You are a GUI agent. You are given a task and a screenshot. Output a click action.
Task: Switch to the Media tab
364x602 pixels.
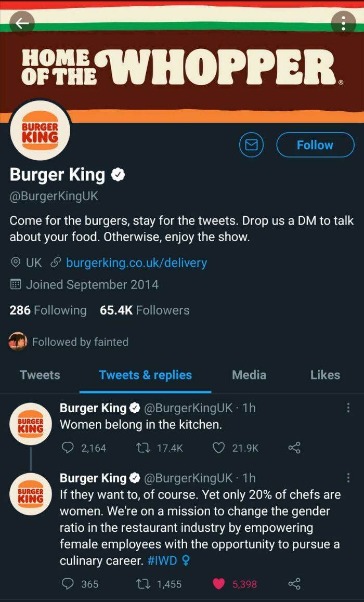click(249, 375)
